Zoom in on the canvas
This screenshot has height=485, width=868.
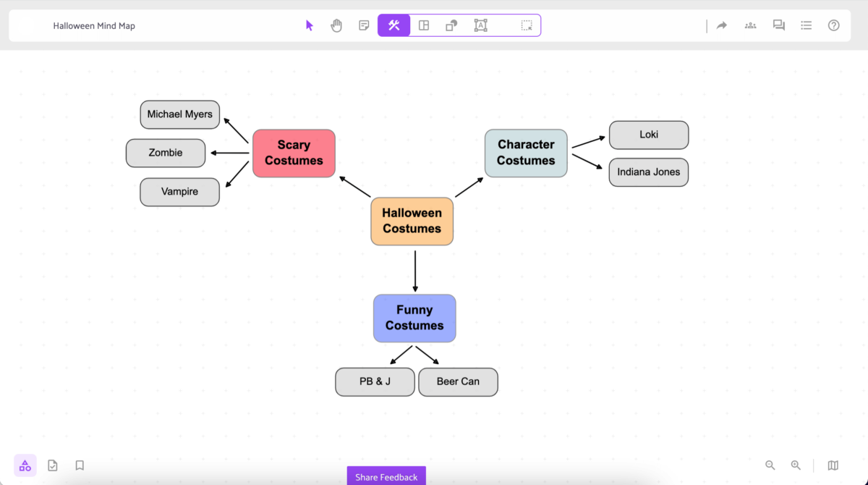(x=796, y=465)
